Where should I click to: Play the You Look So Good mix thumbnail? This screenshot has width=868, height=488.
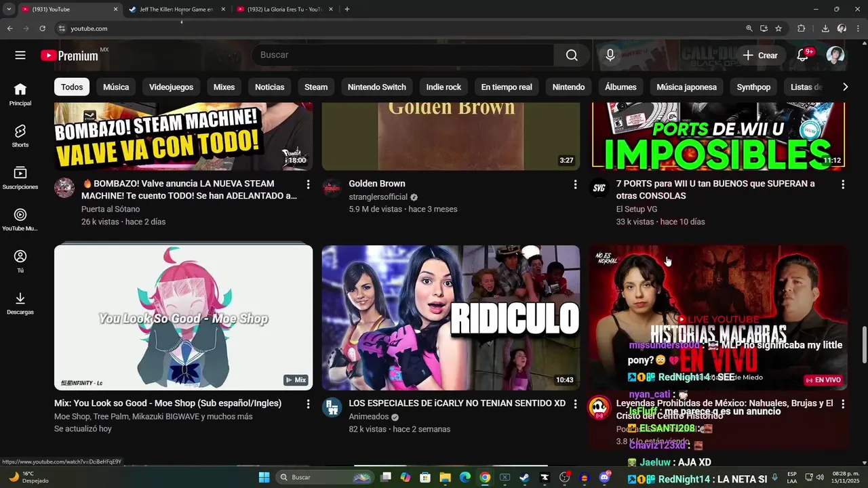tap(183, 317)
